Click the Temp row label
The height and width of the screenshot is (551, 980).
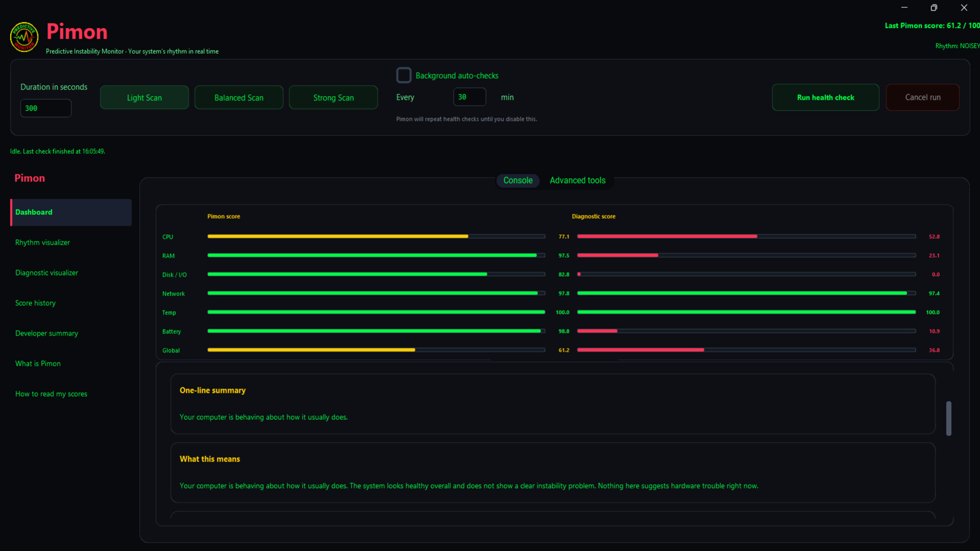tap(169, 313)
